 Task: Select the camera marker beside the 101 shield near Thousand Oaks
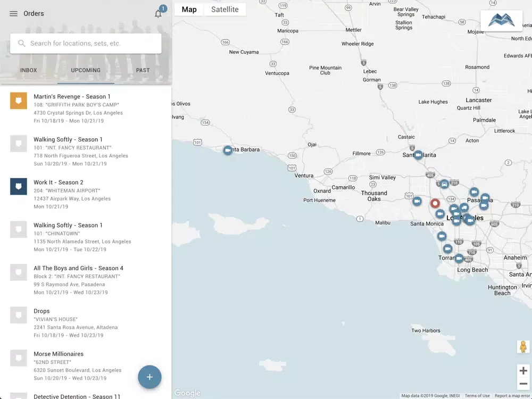click(x=417, y=201)
